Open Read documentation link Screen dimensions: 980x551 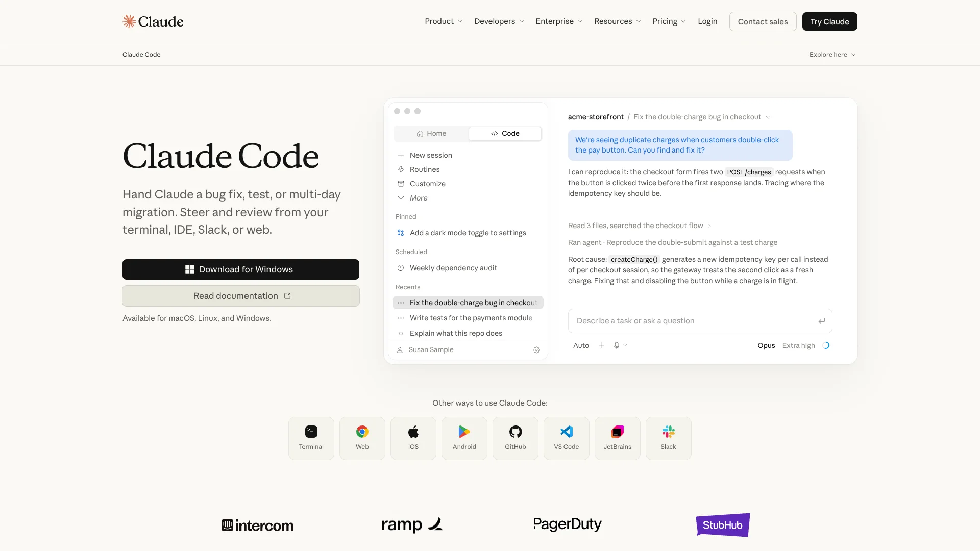241,296
